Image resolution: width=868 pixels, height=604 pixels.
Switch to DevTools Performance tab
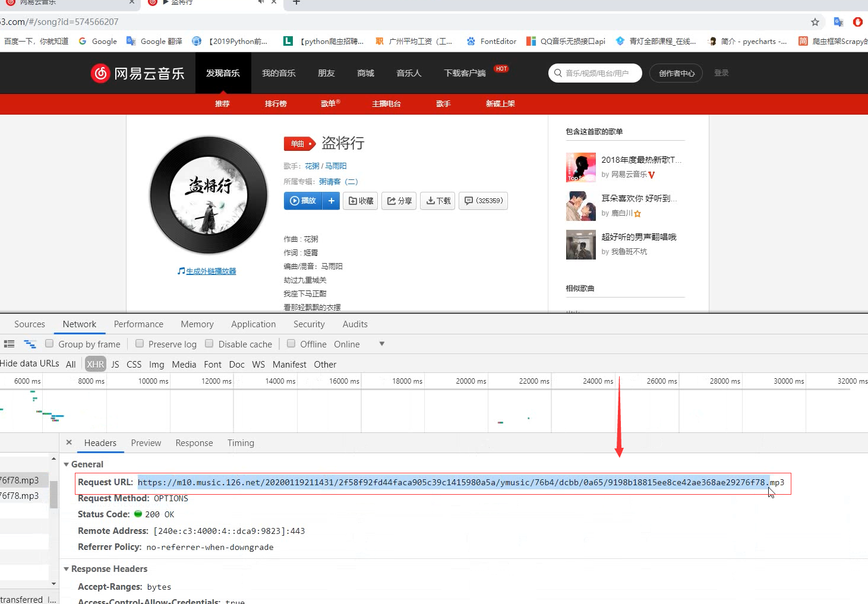click(x=138, y=324)
